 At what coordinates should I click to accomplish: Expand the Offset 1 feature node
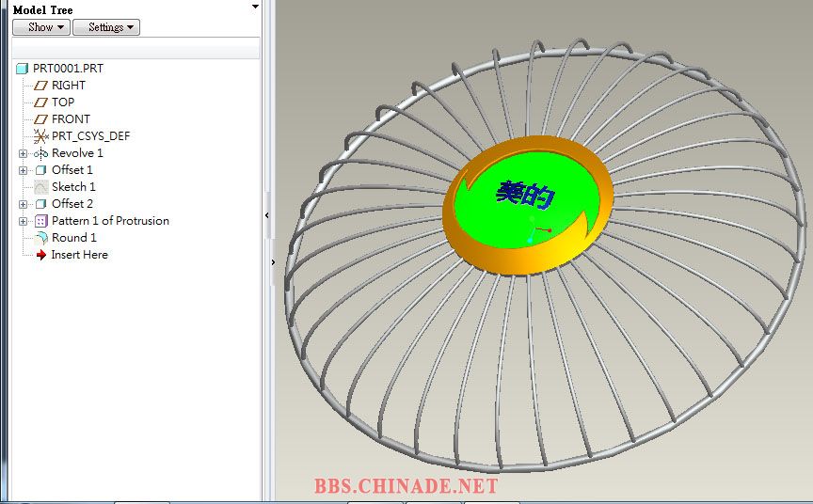[23, 170]
